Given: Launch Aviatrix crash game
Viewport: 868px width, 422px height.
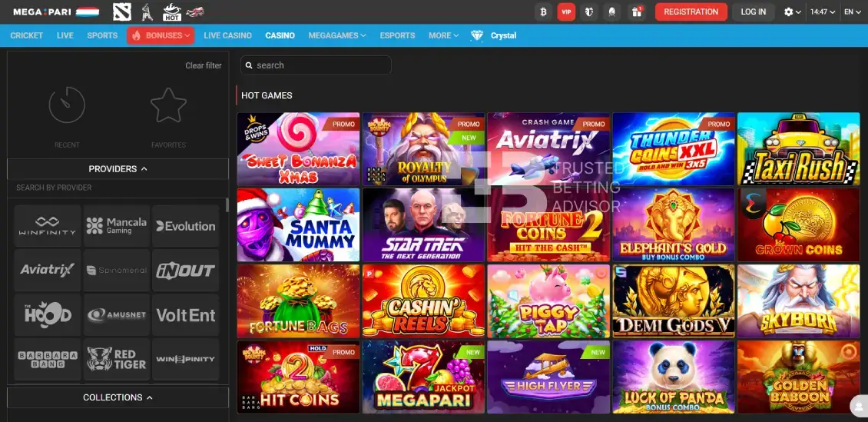Looking at the screenshot, I should click(x=548, y=149).
